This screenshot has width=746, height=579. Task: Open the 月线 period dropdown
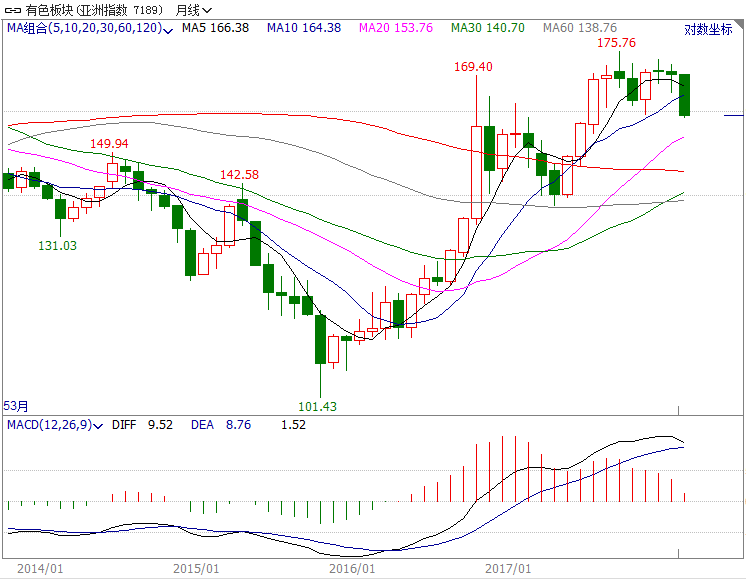194,10
